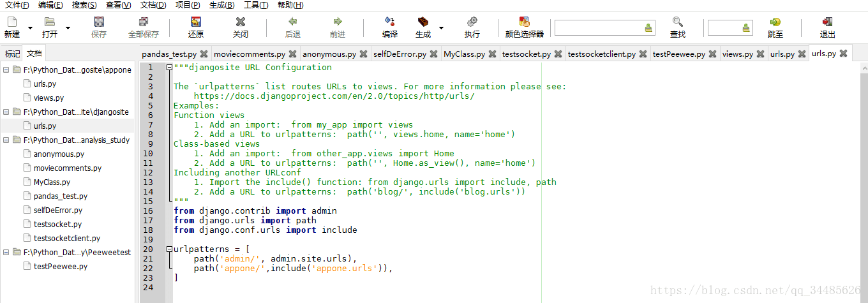Select moviecomments.py in the document tree
Viewport: 868px width, 303px height.
(x=68, y=168)
